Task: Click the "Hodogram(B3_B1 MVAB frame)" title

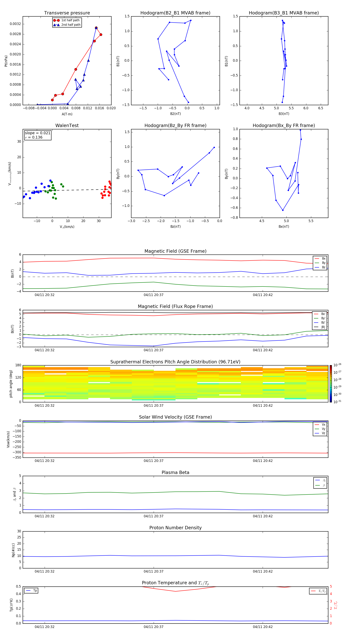Action: coord(284,13)
